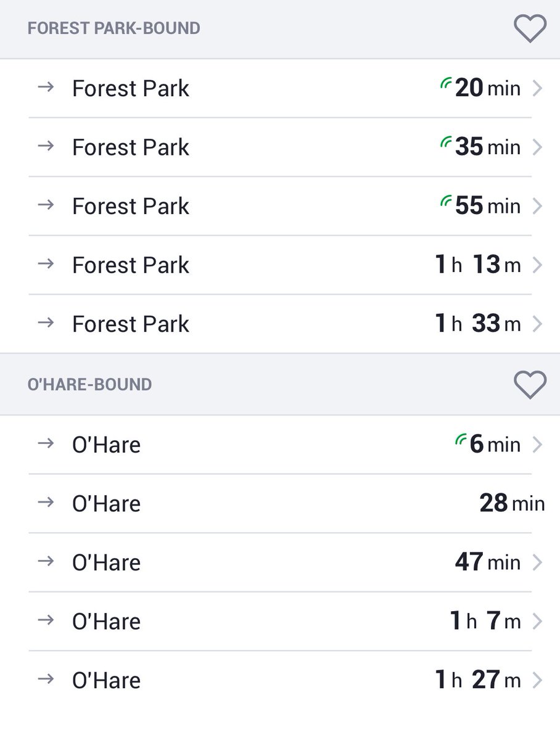Viewport: 560px width, 740px height.
Task: Select the 28 min arrival time
Action: [x=513, y=504]
